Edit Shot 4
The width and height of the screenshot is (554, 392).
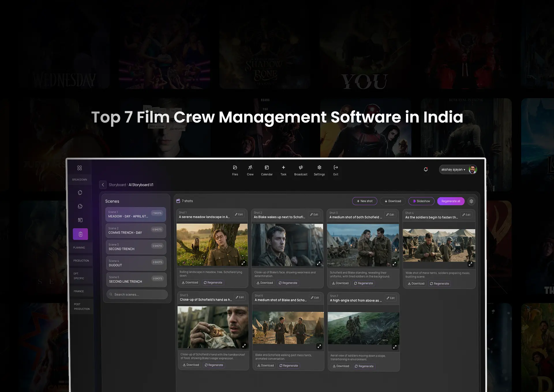point(466,215)
